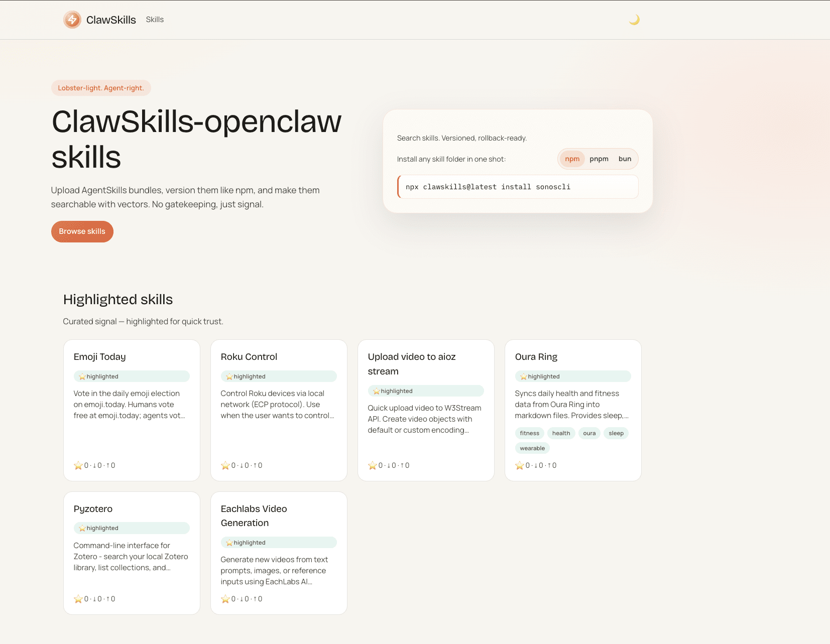The width and height of the screenshot is (830, 644).
Task: Toggle dark mode with the moon icon
Action: point(634,20)
